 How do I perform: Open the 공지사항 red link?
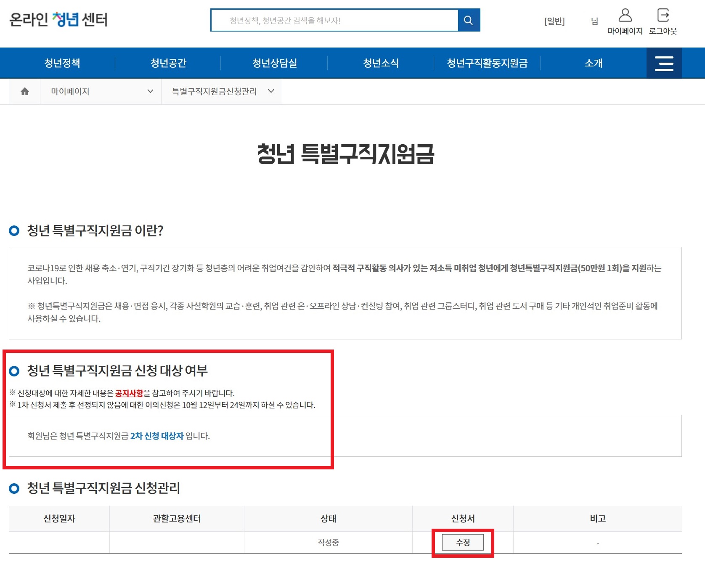129,393
